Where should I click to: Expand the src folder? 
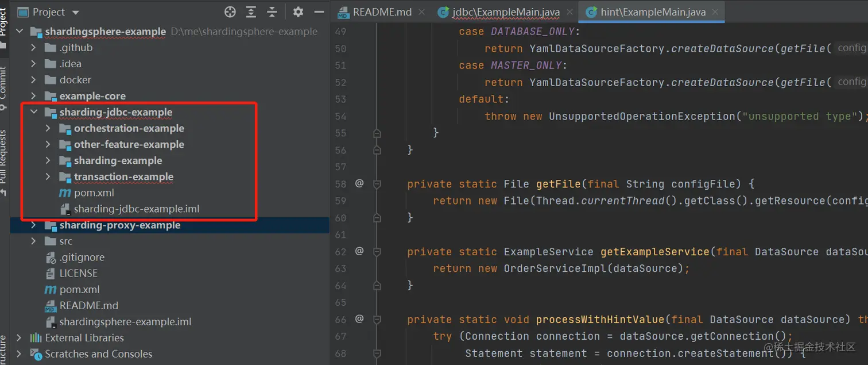pyautogui.click(x=33, y=241)
